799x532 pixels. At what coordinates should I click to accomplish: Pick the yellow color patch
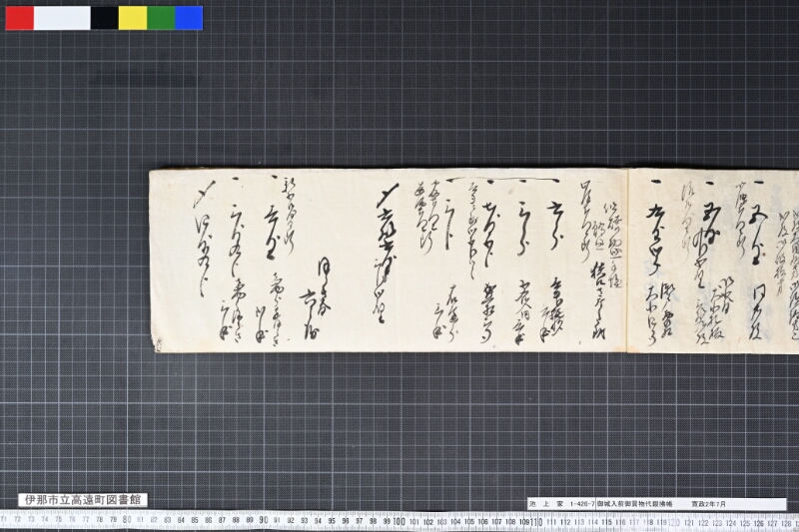point(133,18)
